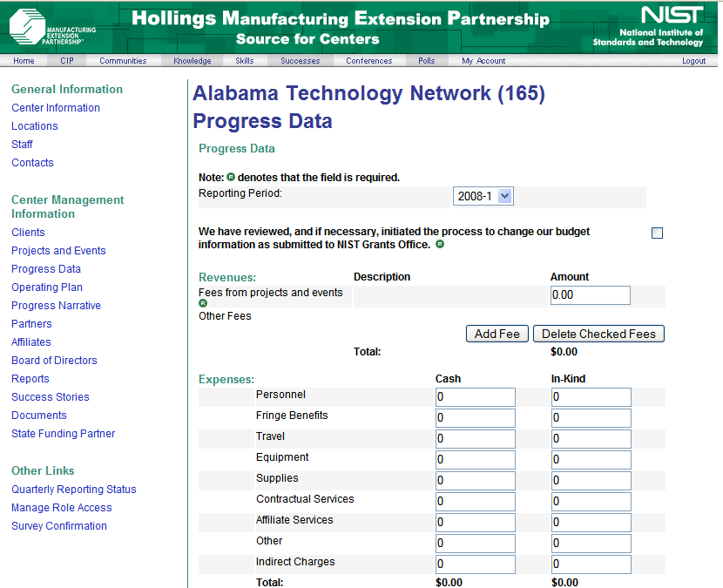Viewport: 723px width, 588px height.
Task: Open My Account in the nav bar
Action: 483,60
